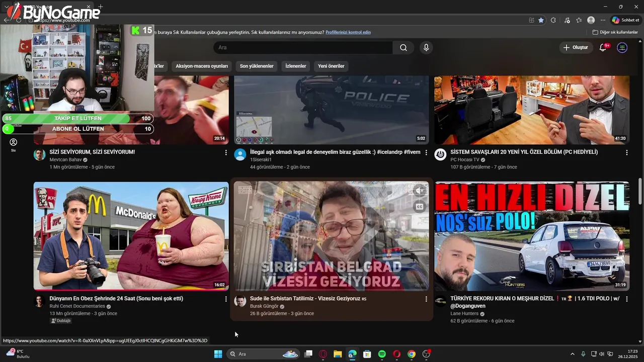Open the POLICE car video thumbnail

[332, 110]
